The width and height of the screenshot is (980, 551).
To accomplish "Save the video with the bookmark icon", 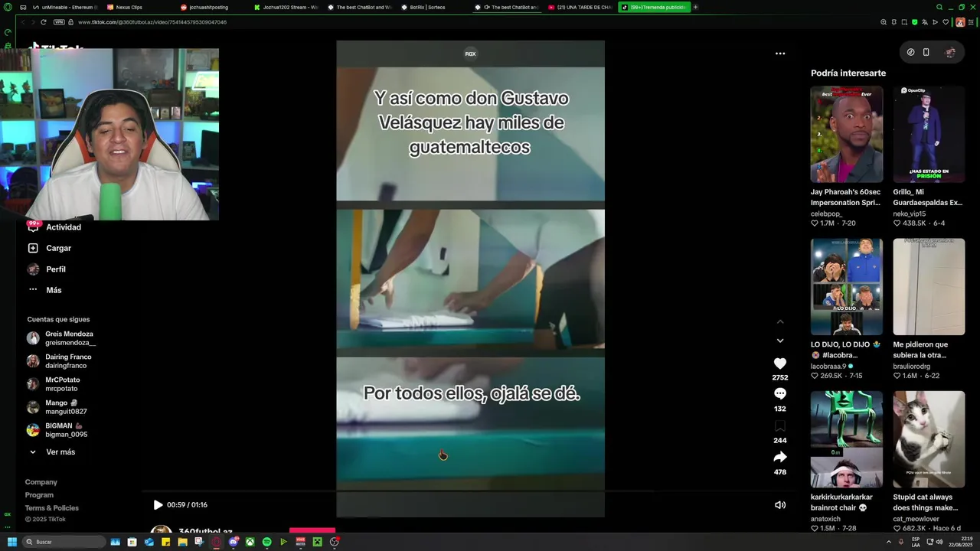I will (x=779, y=425).
